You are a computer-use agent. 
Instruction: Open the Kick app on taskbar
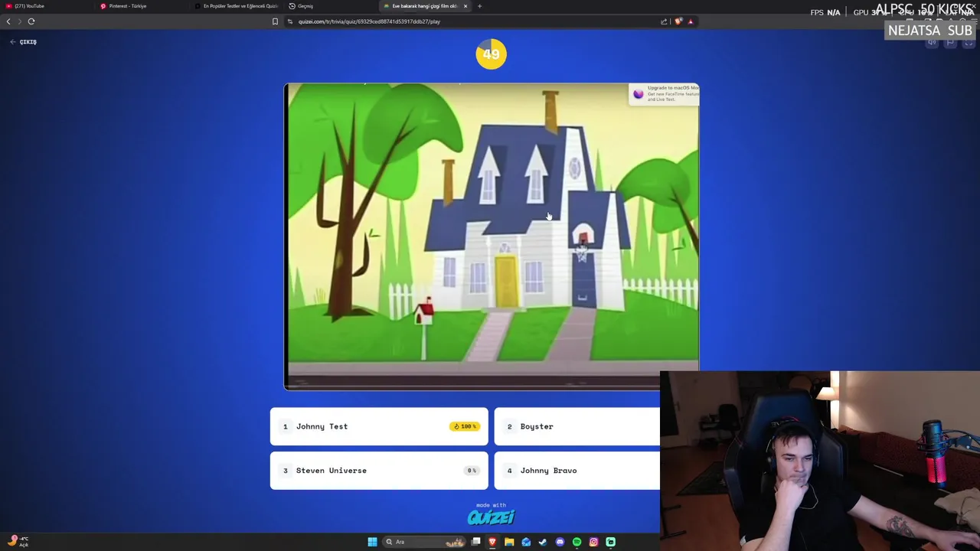pyautogui.click(x=610, y=542)
